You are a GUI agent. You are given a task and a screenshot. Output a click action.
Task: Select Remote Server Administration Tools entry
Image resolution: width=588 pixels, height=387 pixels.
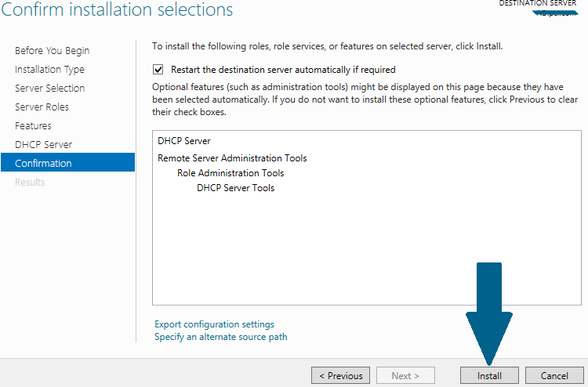(x=232, y=158)
